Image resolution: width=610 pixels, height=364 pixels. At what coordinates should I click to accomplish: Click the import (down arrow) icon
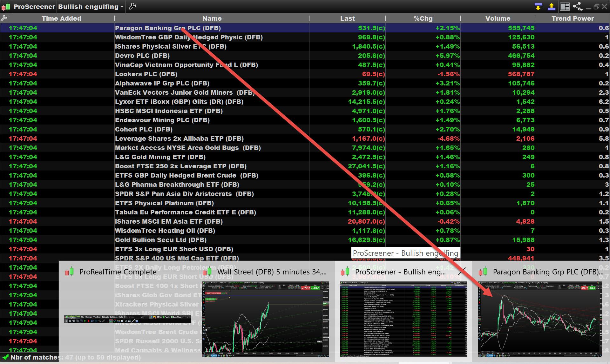pyautogui.click(x=538, y=7)
